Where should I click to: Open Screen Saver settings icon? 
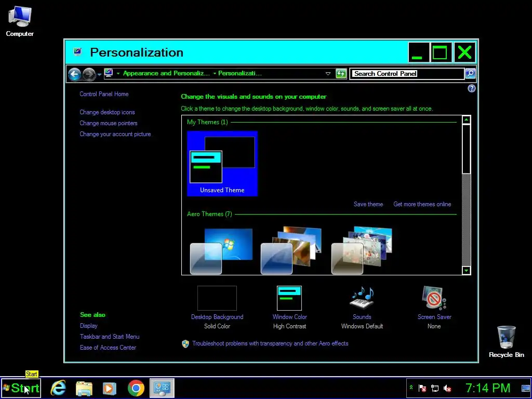pyautogui.click(x=434, y=298)
